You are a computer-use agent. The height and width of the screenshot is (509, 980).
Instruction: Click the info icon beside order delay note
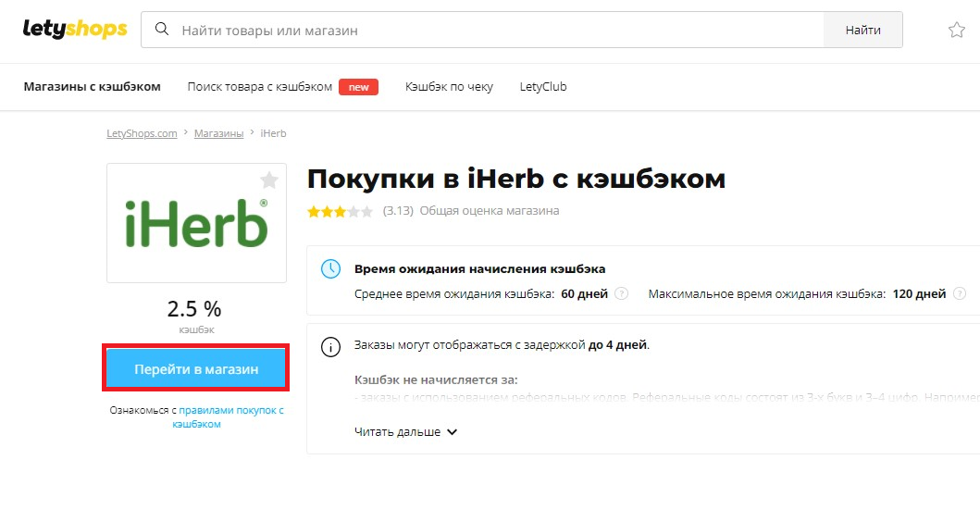(330, 346)
